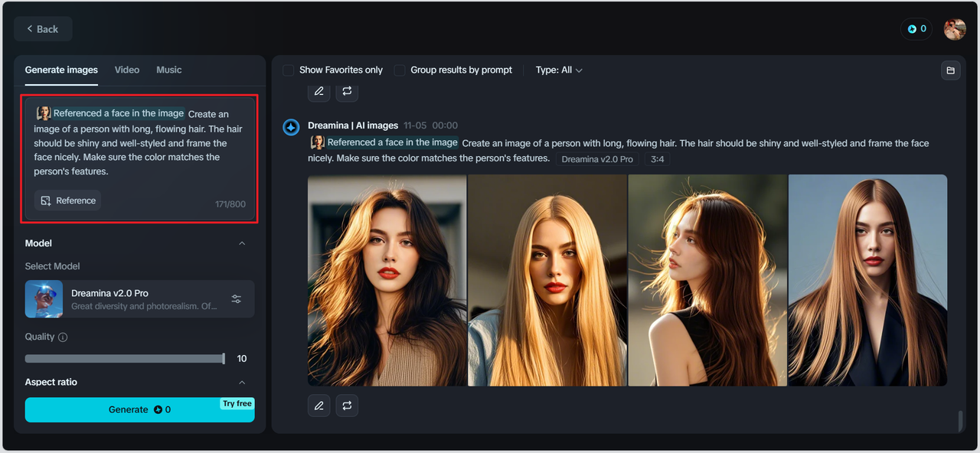
Task: Switch to the Generate images tab
Action: coord(61,70)
